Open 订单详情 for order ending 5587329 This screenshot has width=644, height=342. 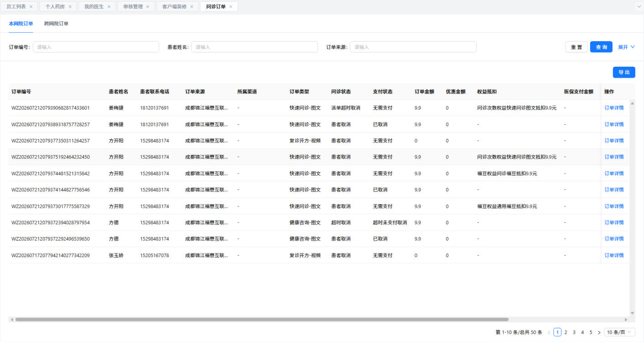coord(614,206)
